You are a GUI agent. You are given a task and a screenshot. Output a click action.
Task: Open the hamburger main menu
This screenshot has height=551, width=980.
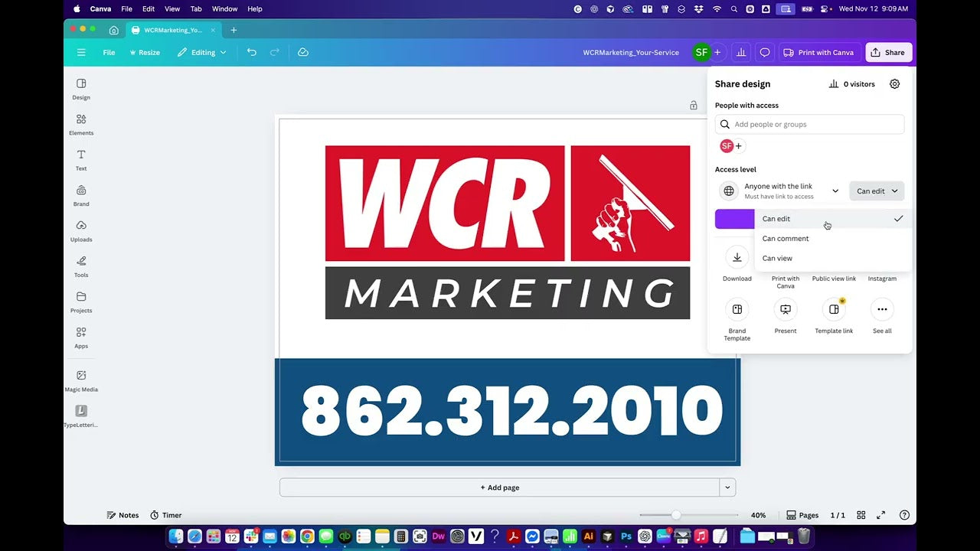click(81, 52)
